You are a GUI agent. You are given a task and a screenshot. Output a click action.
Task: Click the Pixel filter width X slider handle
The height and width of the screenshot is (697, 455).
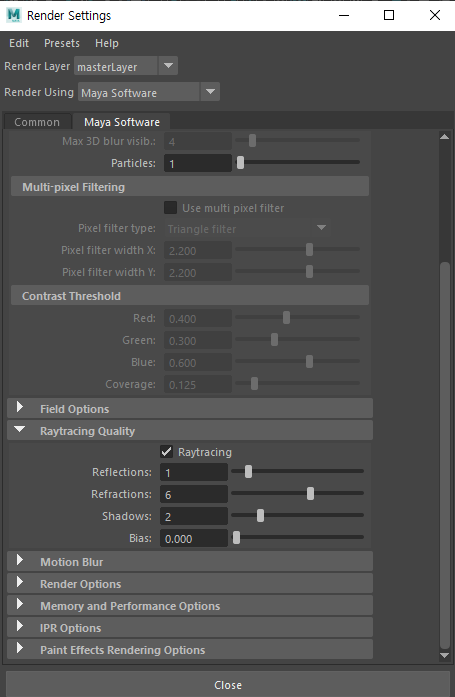pyautogui.click(x=310, y=249)
